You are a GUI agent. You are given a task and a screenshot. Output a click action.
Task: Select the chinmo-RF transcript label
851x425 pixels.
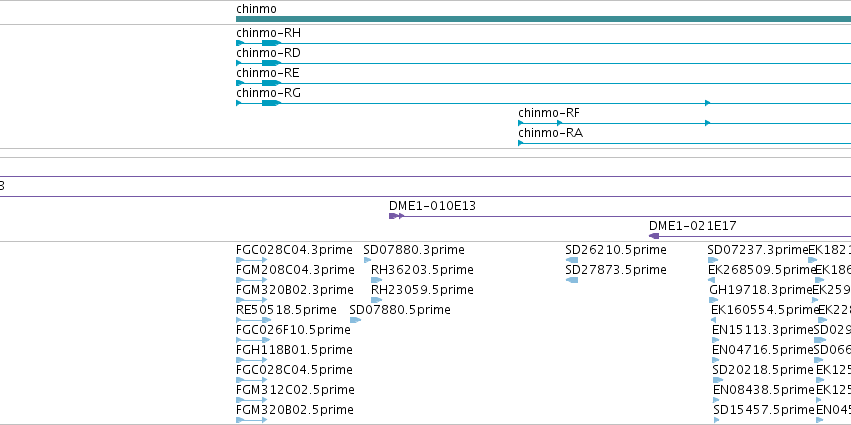549,113
